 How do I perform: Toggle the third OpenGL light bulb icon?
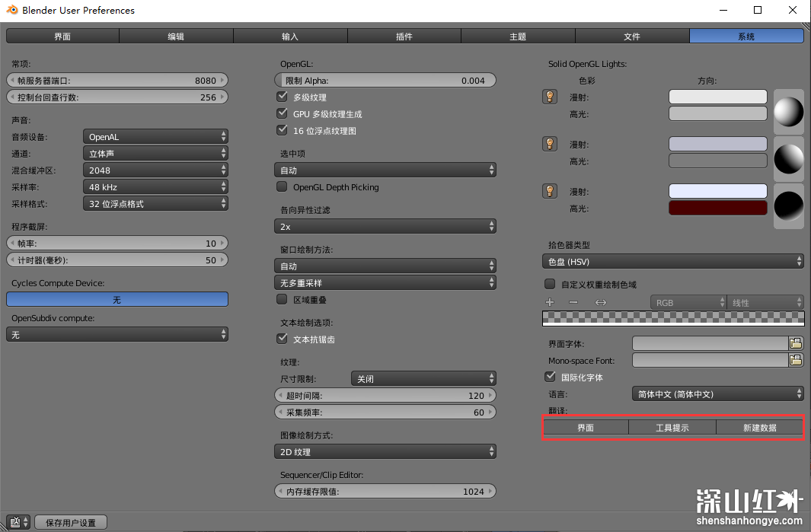[x=549, y=191]
